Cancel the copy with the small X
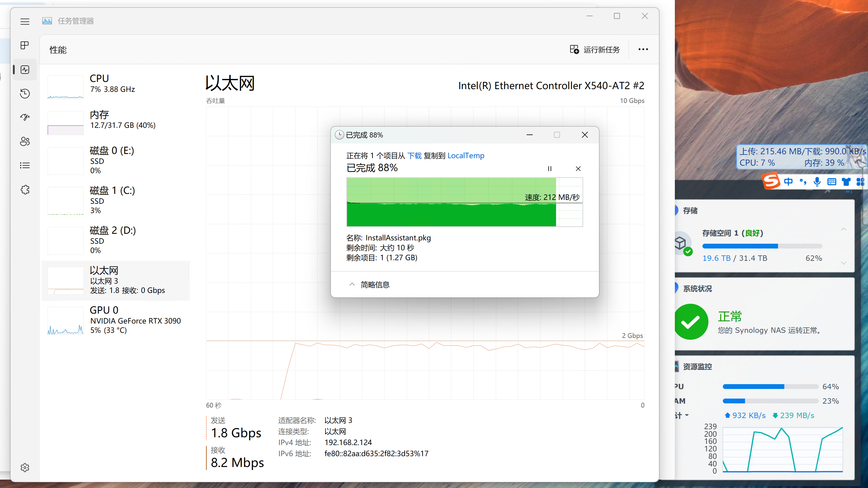The image size is (868, 488). [x=578, y=169]
